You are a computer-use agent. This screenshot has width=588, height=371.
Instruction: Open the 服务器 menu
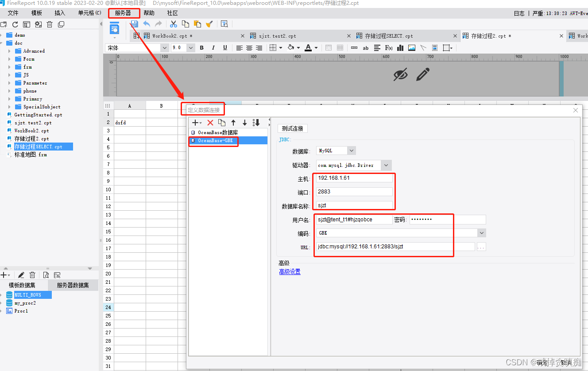click(123, 13)
